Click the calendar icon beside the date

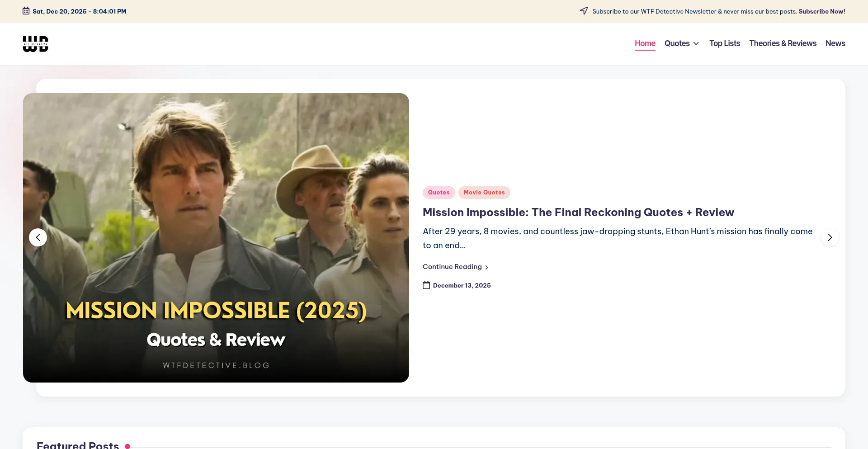26,11
